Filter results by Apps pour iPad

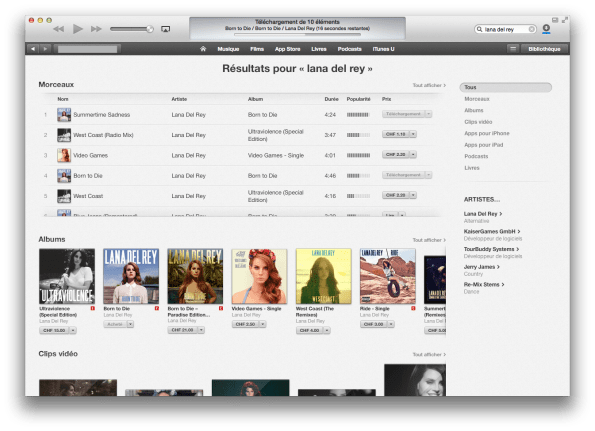[484, 145]
